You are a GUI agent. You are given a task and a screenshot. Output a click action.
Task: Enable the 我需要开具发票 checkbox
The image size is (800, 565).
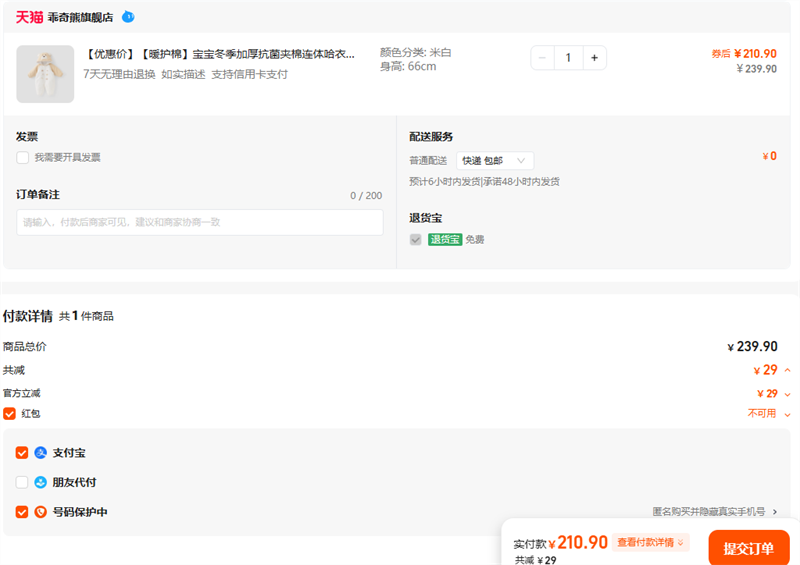22,157
